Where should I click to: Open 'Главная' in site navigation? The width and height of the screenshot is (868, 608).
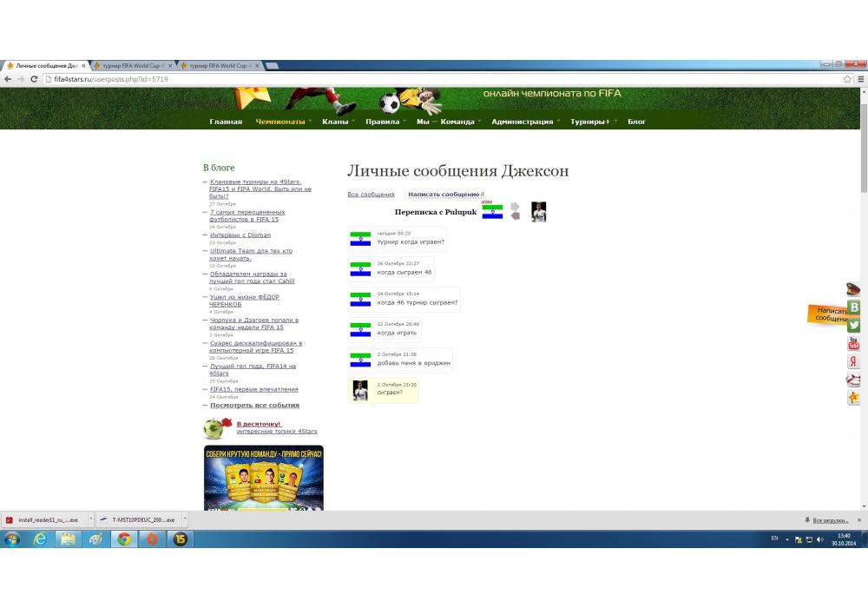coord(226,122)
